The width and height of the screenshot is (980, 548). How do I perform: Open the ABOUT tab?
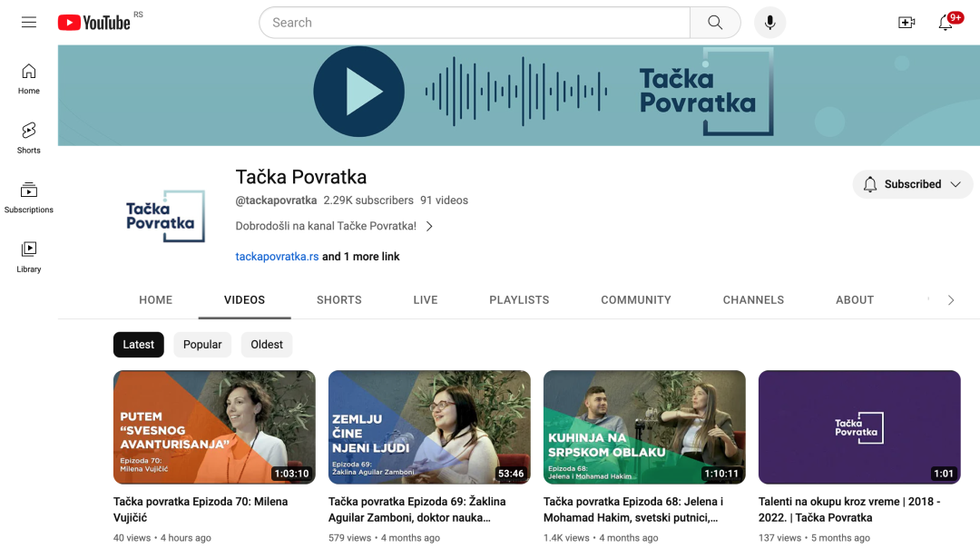click(855, 300)
